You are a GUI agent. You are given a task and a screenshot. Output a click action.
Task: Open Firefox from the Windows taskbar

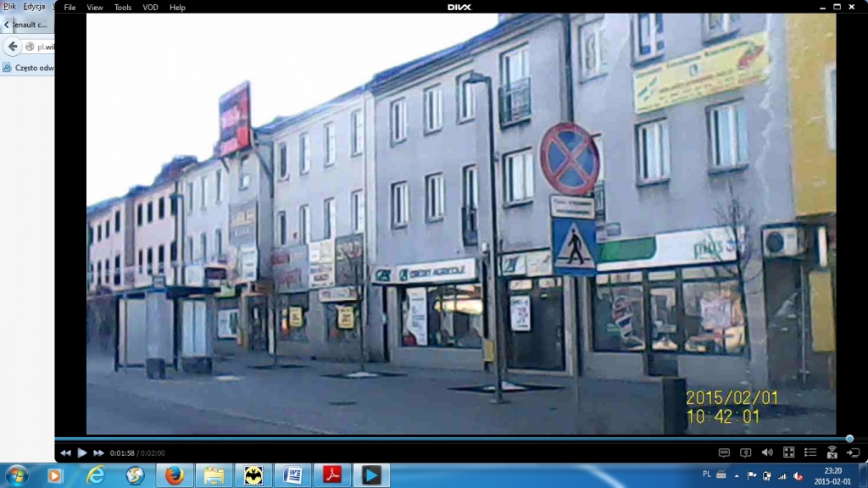click(175, 475)
